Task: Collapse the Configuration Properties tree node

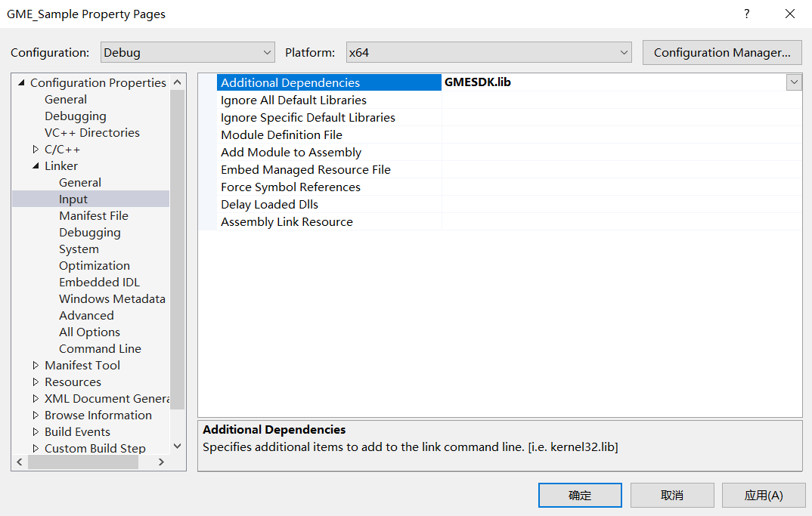Action: tap(21, 82)
